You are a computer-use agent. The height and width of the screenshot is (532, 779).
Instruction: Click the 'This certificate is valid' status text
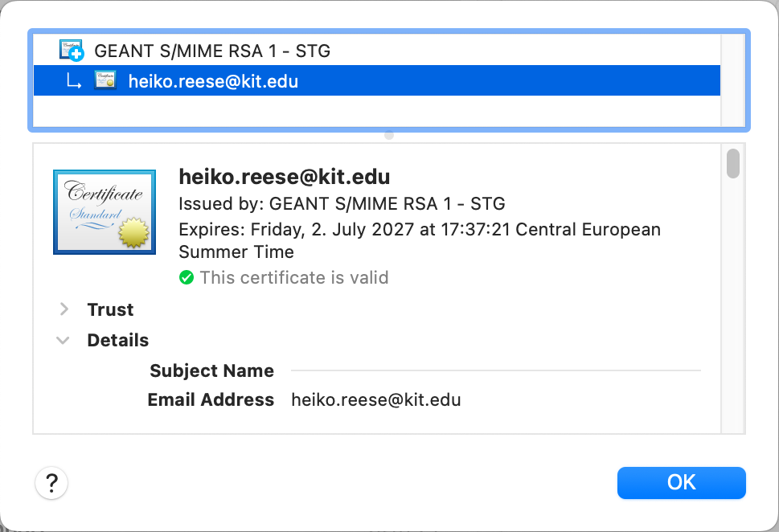click(294, 278)
